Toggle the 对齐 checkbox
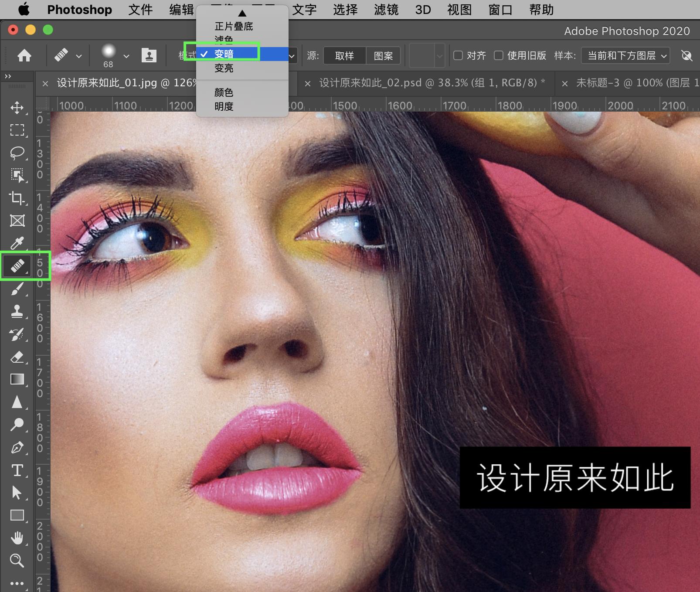 pyautogui.click(x=458, y=55)
